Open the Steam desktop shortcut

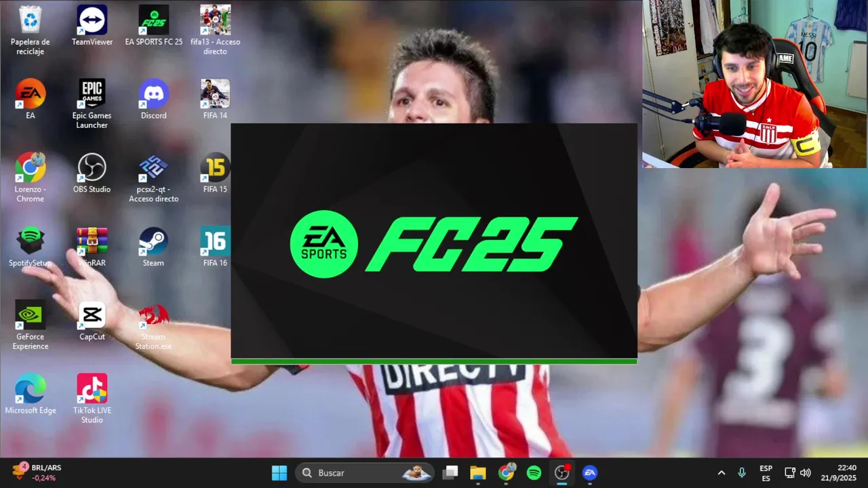tap(154, 247)
